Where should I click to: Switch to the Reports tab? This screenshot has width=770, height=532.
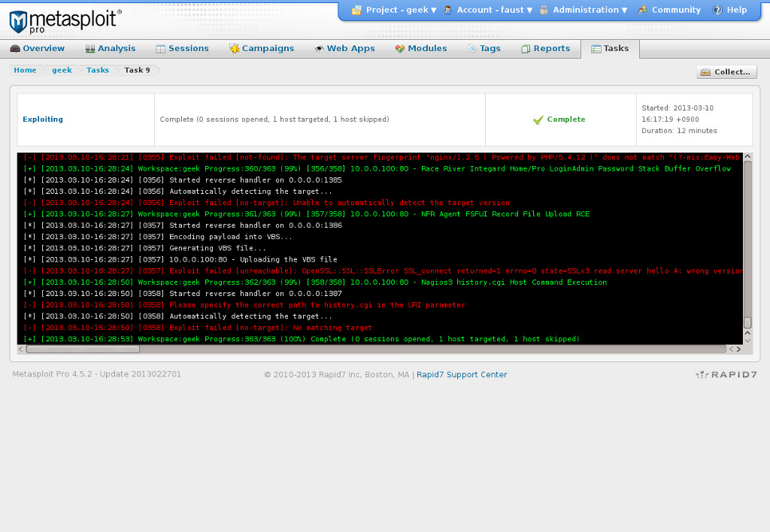pos(546,49)
